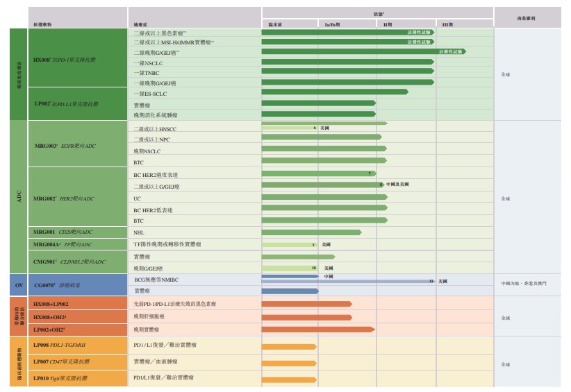
Task: Click the progress bar for NHL indication
Action: pos(311,232)
